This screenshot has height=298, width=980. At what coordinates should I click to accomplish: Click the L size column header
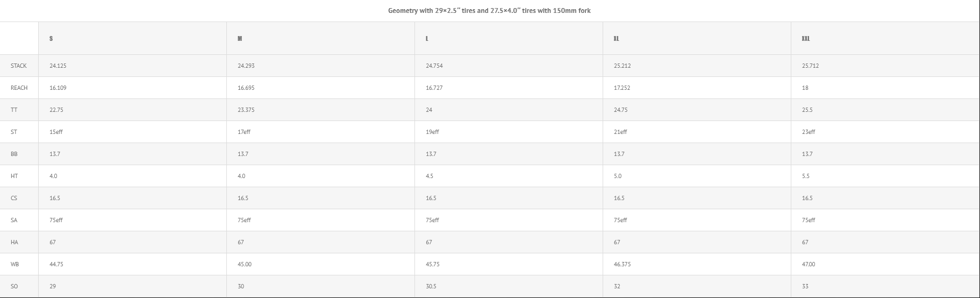tap(427, 39)
